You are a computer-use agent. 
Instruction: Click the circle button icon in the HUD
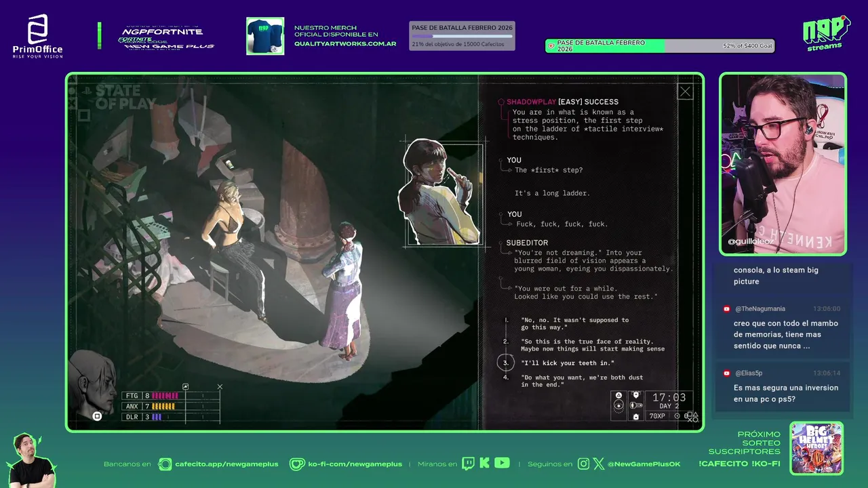[x=618, y=406]
